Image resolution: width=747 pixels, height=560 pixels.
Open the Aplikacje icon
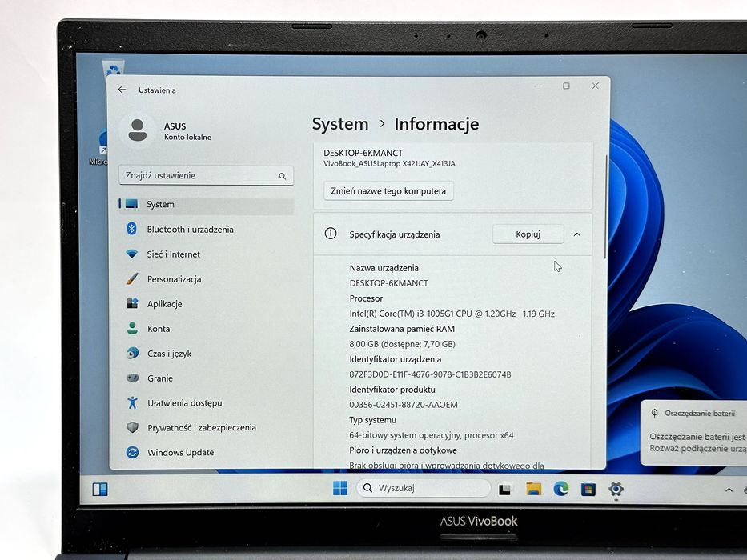[x=132, y=303]
